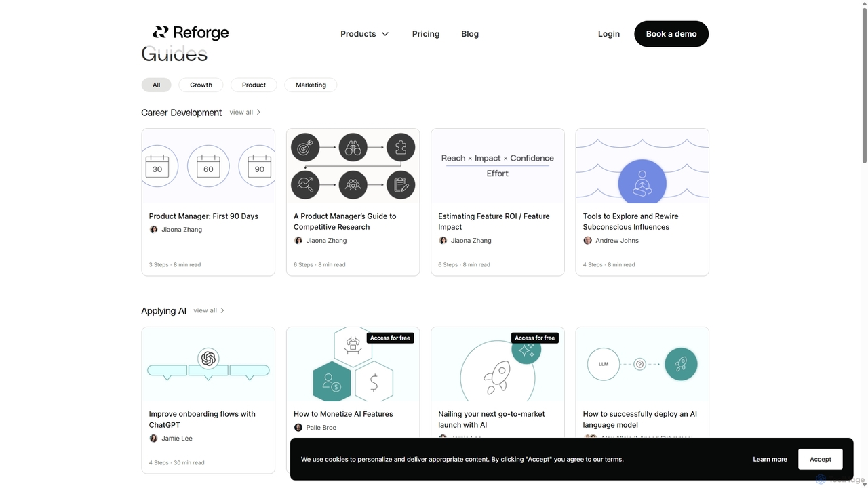The height and width of the screenshot is (488, 868).
Task: Click Jiaona Zhang name under First 90 Days
Action: (x=182, y=230)
